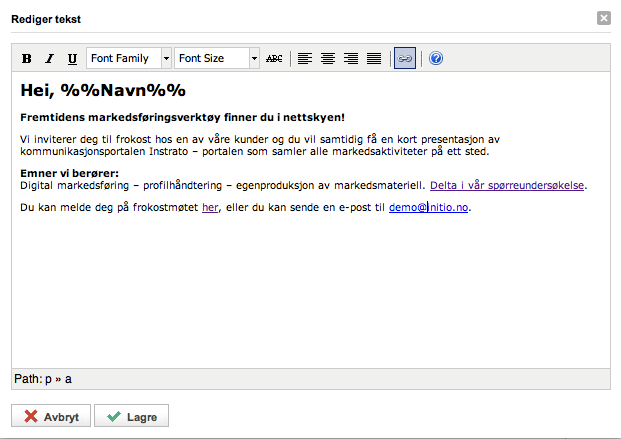This screenshot has width=621, height=439.
Task: Click the 'Hei, %%Navn%%' heading text
Action: pyautogui.click(x=103, y=91)
